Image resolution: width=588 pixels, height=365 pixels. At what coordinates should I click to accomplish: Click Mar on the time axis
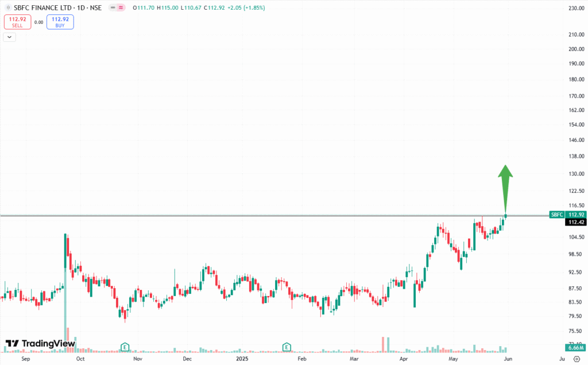point(354,359)
